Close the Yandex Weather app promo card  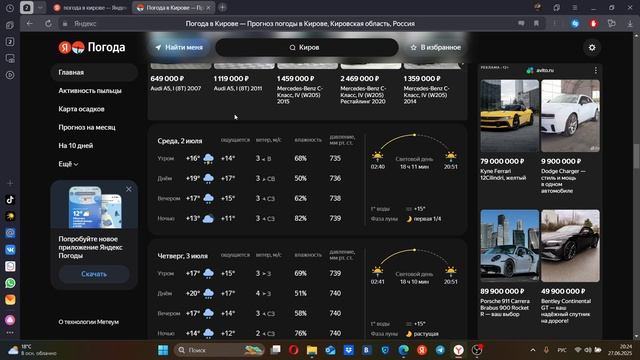click(x=129, y=189)
